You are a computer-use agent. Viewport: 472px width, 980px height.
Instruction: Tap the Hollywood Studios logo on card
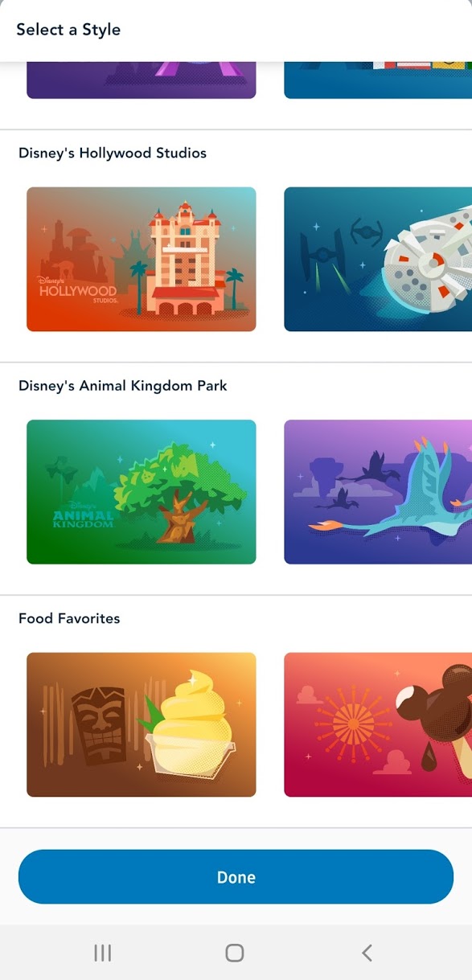pos(79,289)
